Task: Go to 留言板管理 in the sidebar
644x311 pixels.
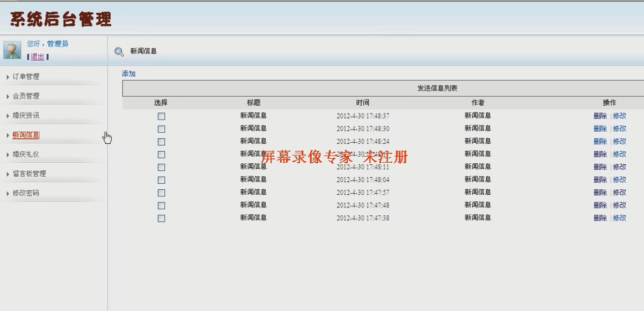Action: click(29, 174)
